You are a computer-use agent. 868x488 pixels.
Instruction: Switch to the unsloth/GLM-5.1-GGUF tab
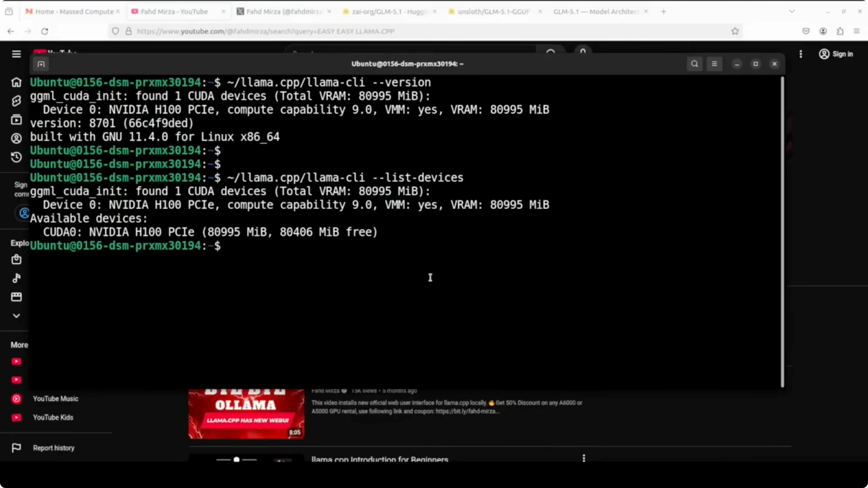[493, 12]
